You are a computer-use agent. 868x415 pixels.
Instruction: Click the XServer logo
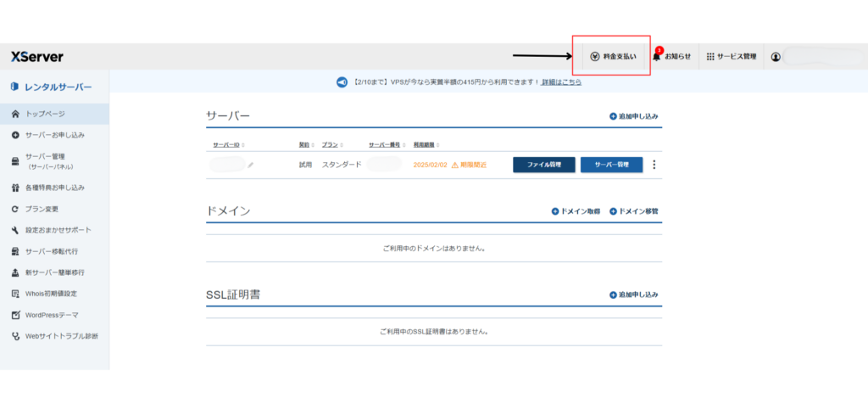37,57
